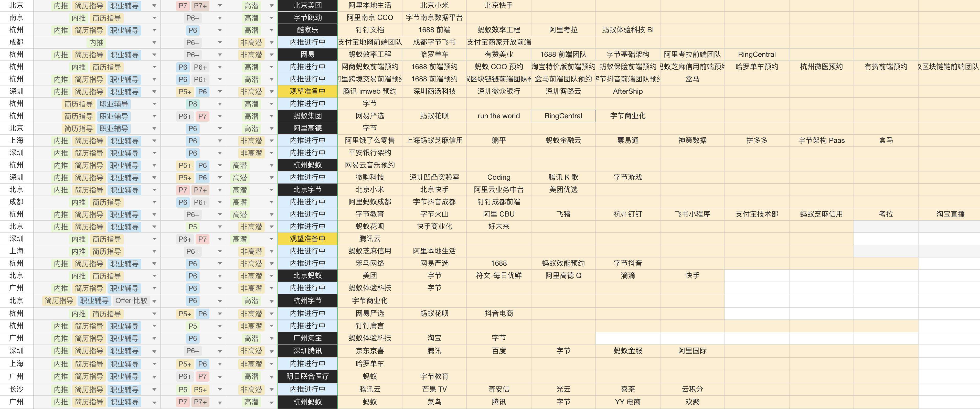Select the 符文-每日优鲜 cell
The image size is (980, 409).
(499, 275)
